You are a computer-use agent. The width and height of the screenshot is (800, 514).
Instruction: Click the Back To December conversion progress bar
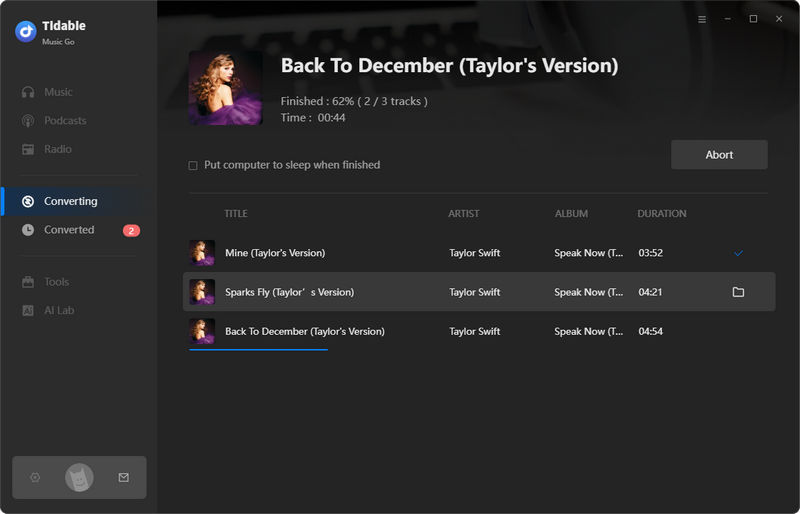tap(258, 350)
